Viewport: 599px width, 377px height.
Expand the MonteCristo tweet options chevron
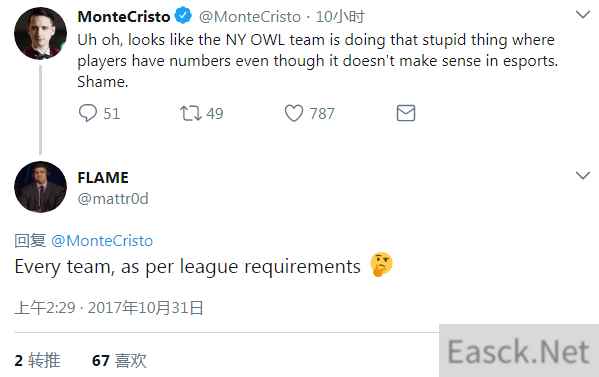pyautogui.click(x=583, y=15)
